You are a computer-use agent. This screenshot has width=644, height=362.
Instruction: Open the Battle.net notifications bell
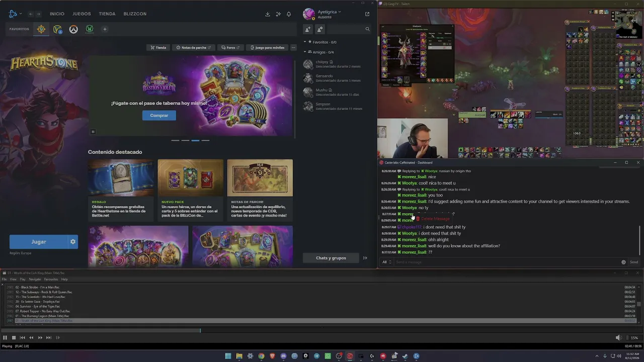tap(289, 14)
